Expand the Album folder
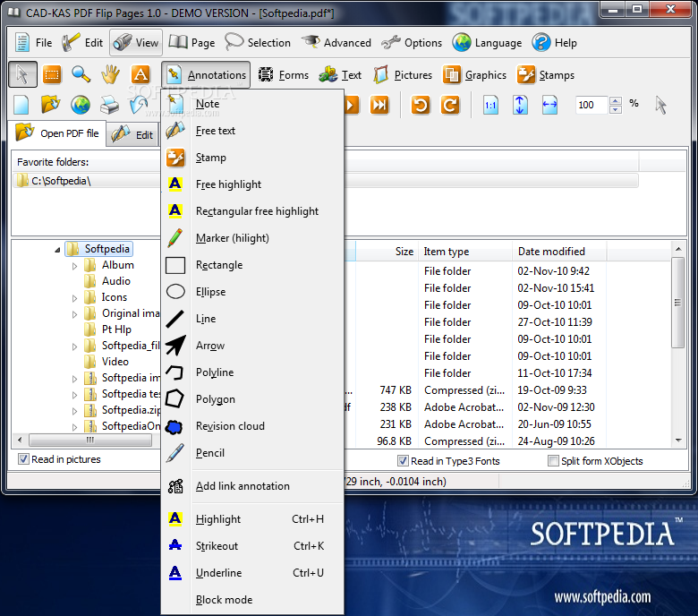The width and height of the screenshot is (698, 616). [x=74, y=266]
